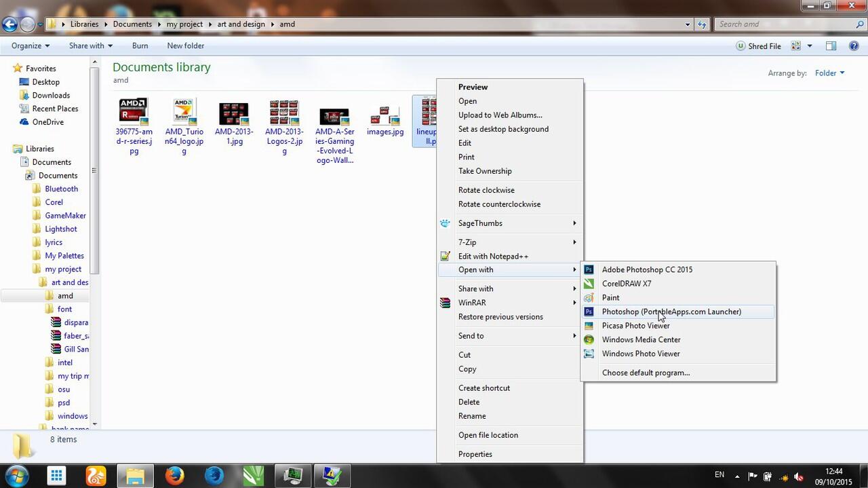This screenshot has height=488, width=868.
Task: Click 'my project' in the address breadcrumb
Action: coord(184,24)
